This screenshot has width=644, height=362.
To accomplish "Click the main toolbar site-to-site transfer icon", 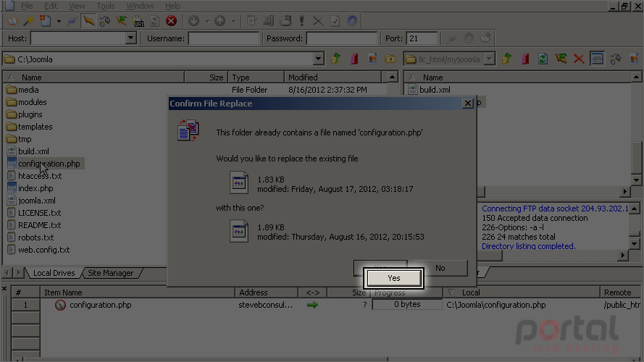I will tap(105, 21).
